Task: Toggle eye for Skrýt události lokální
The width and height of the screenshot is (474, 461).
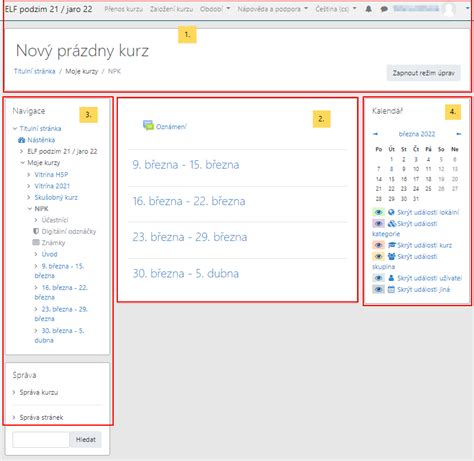Action: coord(378,212)
